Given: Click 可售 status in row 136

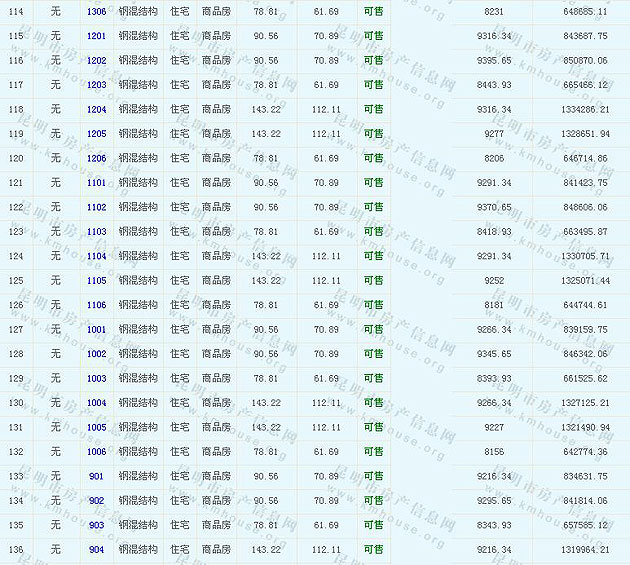Looking at the screenshot, I should tap(373, 550).
